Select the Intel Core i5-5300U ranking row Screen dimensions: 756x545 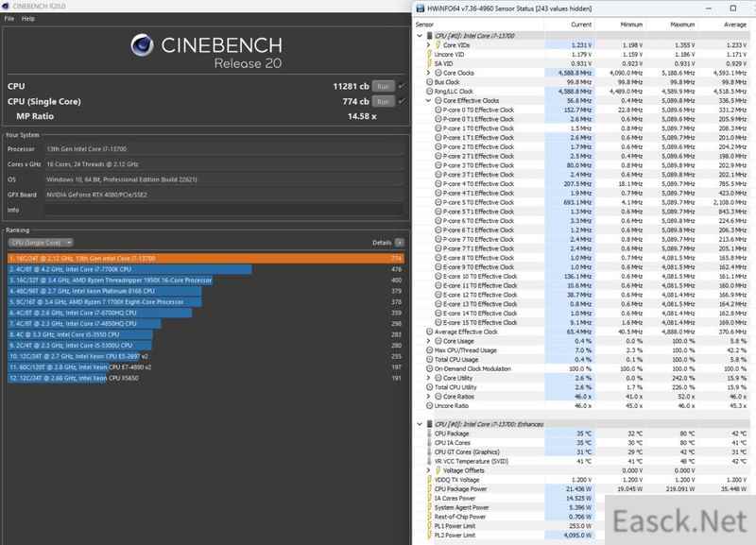[x=206, y=346]
